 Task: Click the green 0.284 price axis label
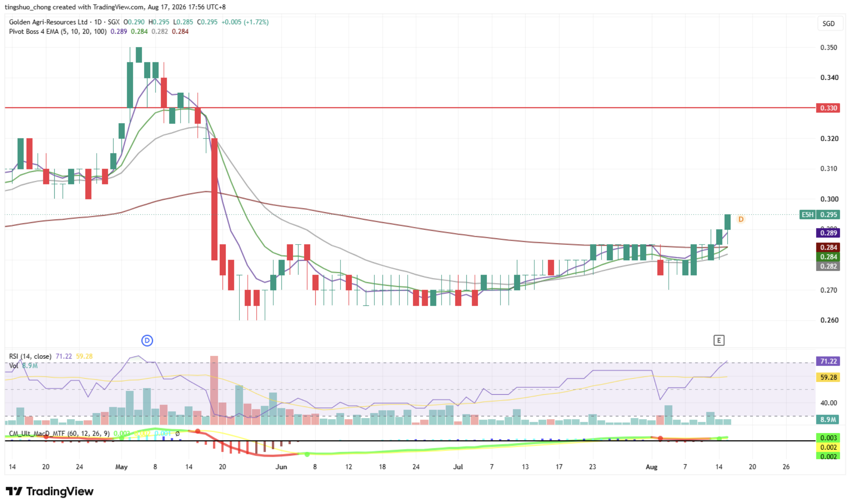[x=828, y=257]
